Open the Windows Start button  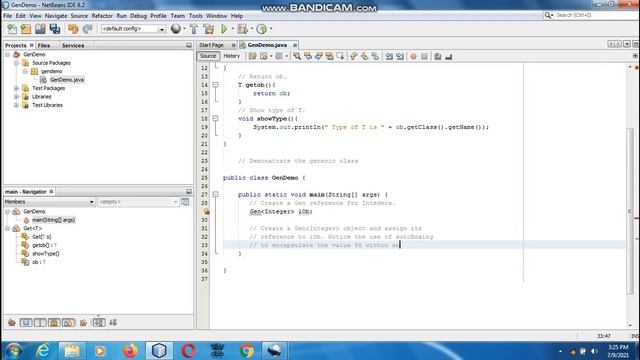pyautogui.click(x=14, y=351)
